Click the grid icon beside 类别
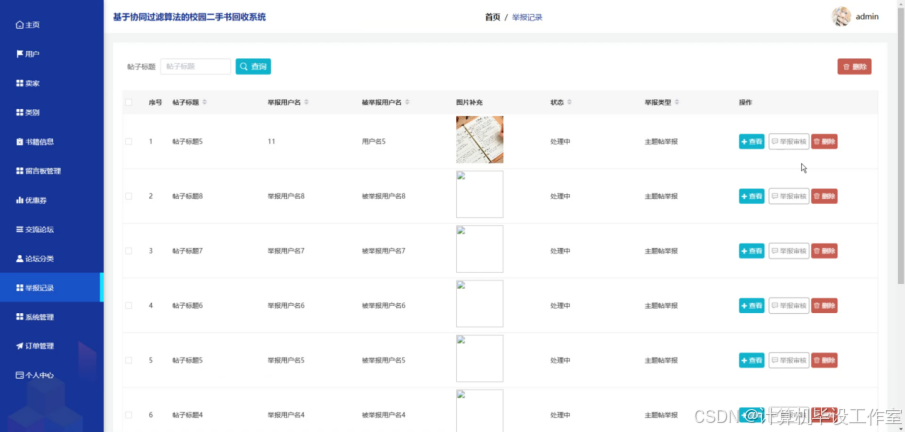Viewport: 906px width, 432px height. [20, 113]
